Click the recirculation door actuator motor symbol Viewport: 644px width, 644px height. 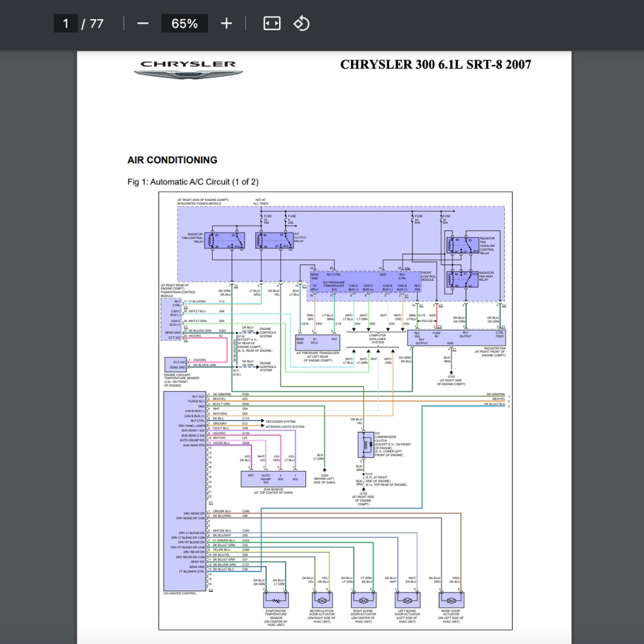pos(321,599)
